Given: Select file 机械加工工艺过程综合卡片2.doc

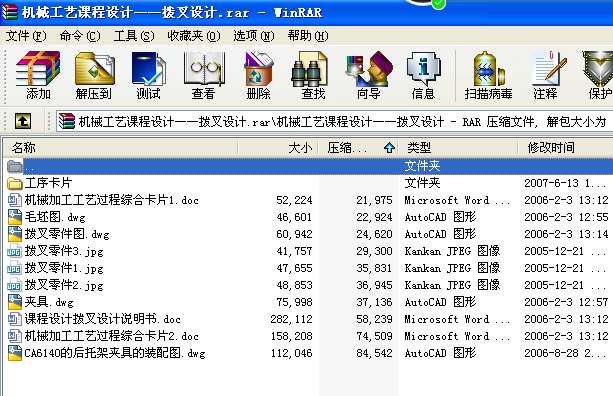Looking at the screenshot, I should 111,336.
